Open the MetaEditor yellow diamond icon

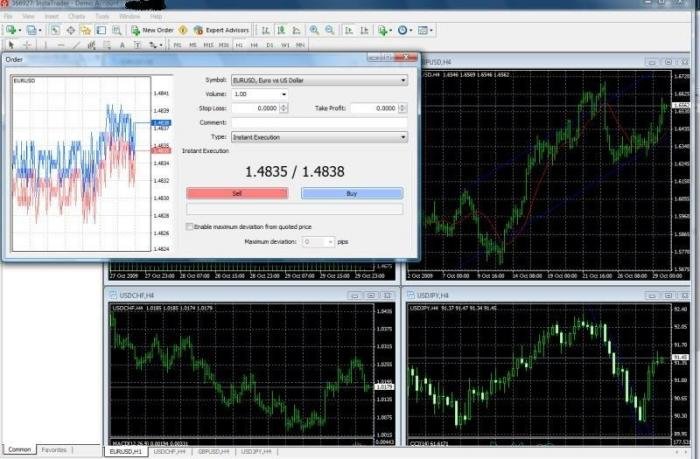183,30
